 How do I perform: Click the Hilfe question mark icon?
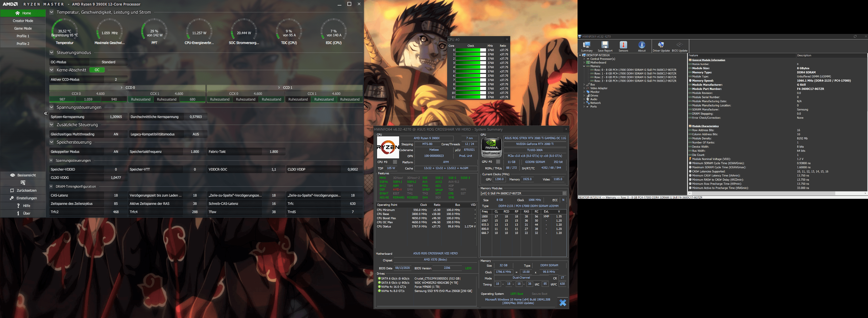(18, 205)
